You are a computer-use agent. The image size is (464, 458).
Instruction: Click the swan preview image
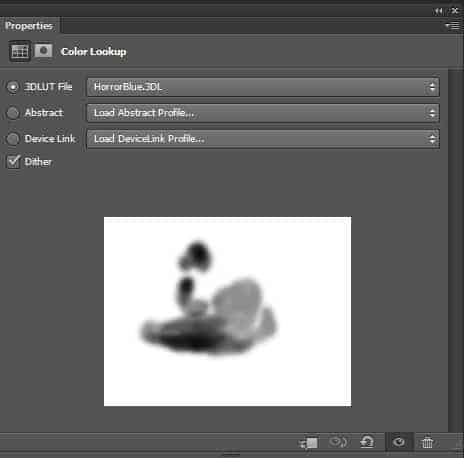tap(227, 311)
